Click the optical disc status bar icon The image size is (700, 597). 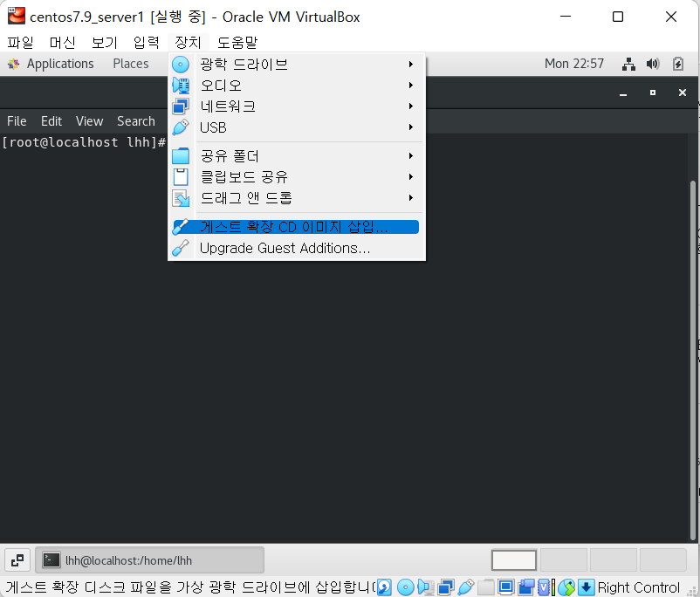[405, 587]
